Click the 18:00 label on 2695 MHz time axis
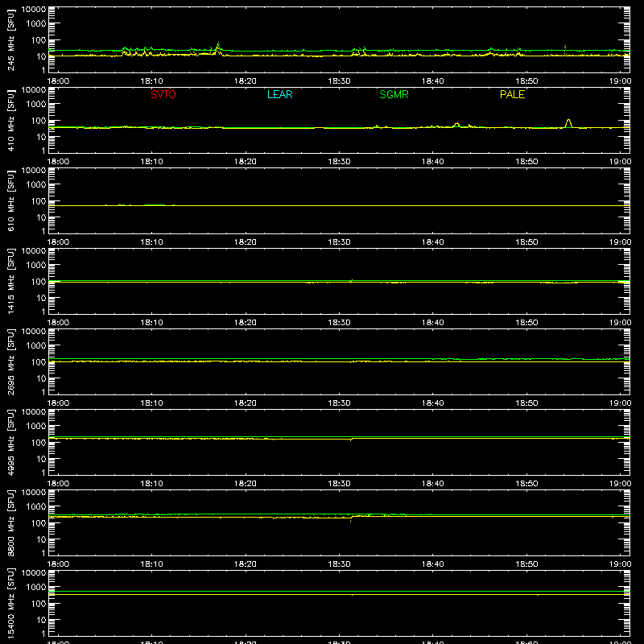 pos(58,403)
